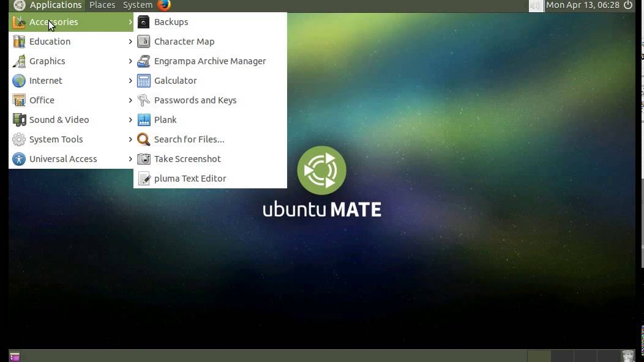644x362 pixels.
Task: Click the power shutdown icon
Action: (x=628, y=5)
